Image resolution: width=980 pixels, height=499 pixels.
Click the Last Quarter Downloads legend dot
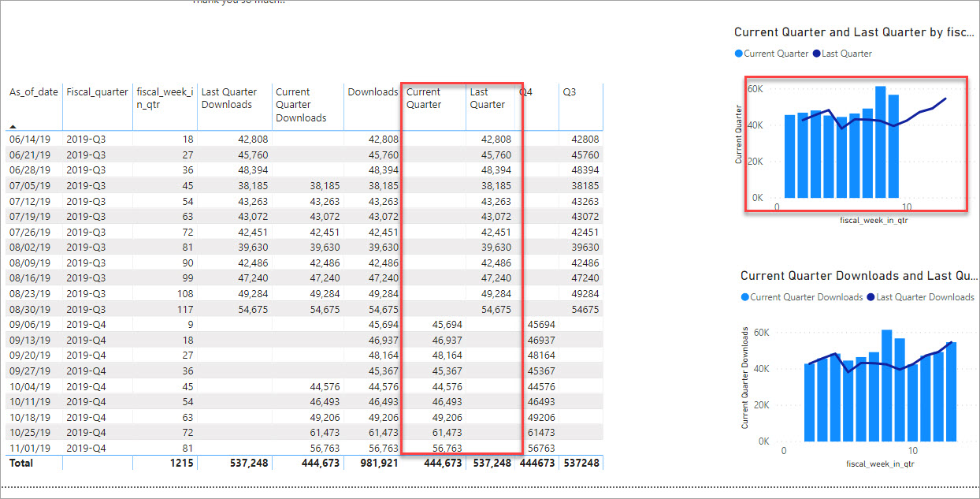click(870, 297)
